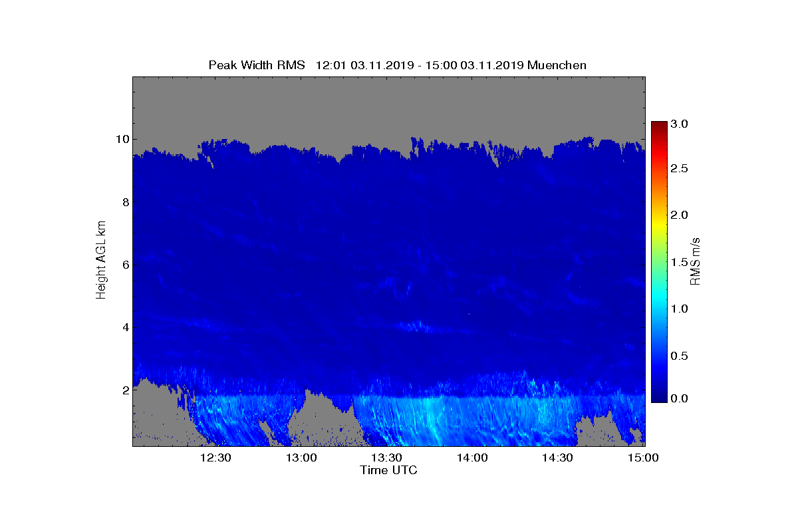Screen dimensions: 798x532
Task: Click the yellow region of the colorbar
Action: coord(659,225)
